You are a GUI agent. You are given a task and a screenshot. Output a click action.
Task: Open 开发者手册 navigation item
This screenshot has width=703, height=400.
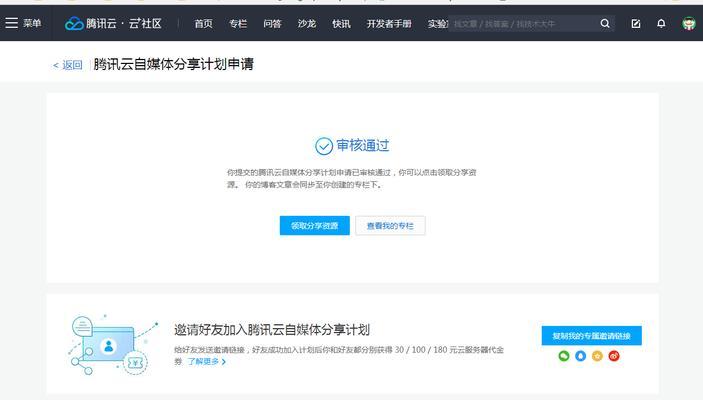[x=389, y=24]
